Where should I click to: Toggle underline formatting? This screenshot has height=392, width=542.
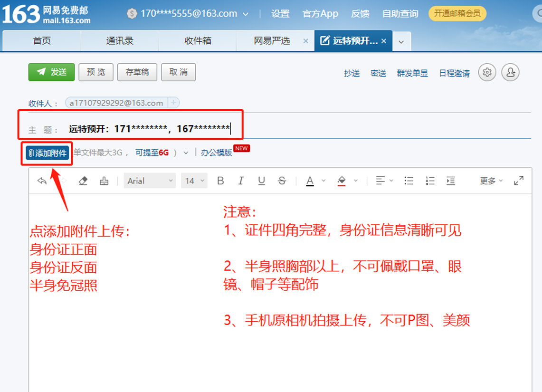261,181
